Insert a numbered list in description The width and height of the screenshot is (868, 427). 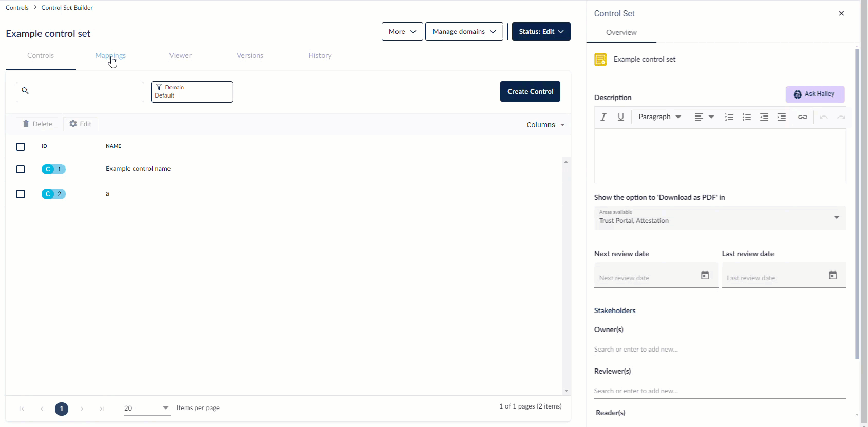[x=729, y=117]
